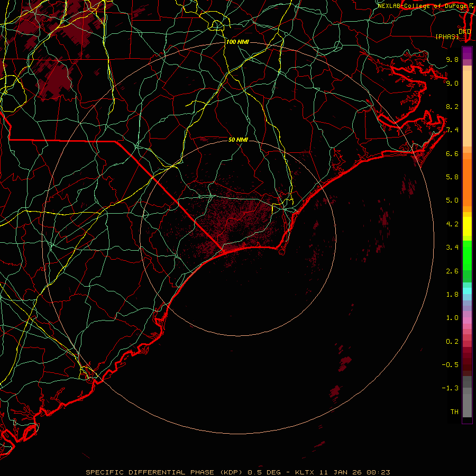Click the 1.8 scale value
The height and width of the screenshot is (476, 476).
(452, 295)
